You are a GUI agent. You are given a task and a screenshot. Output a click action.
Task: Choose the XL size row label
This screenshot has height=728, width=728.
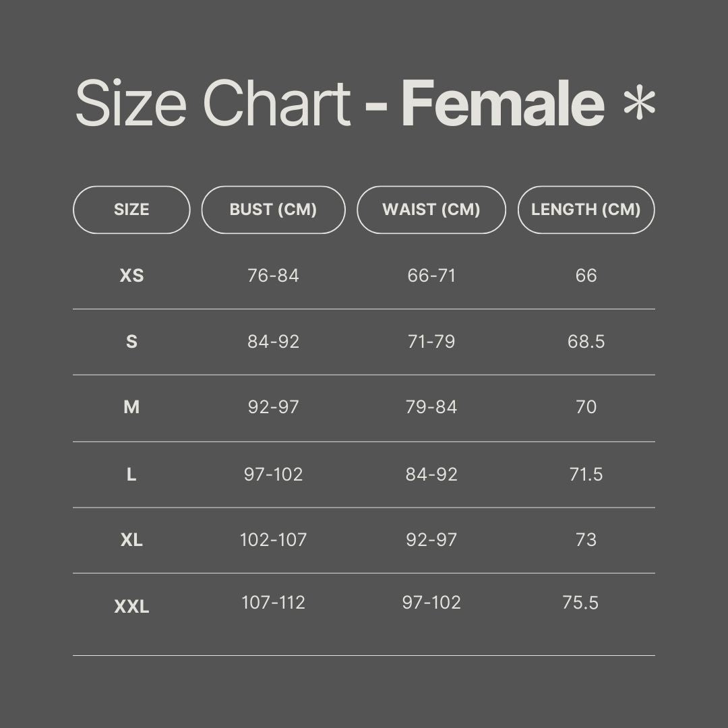click(x=131, y=540)
